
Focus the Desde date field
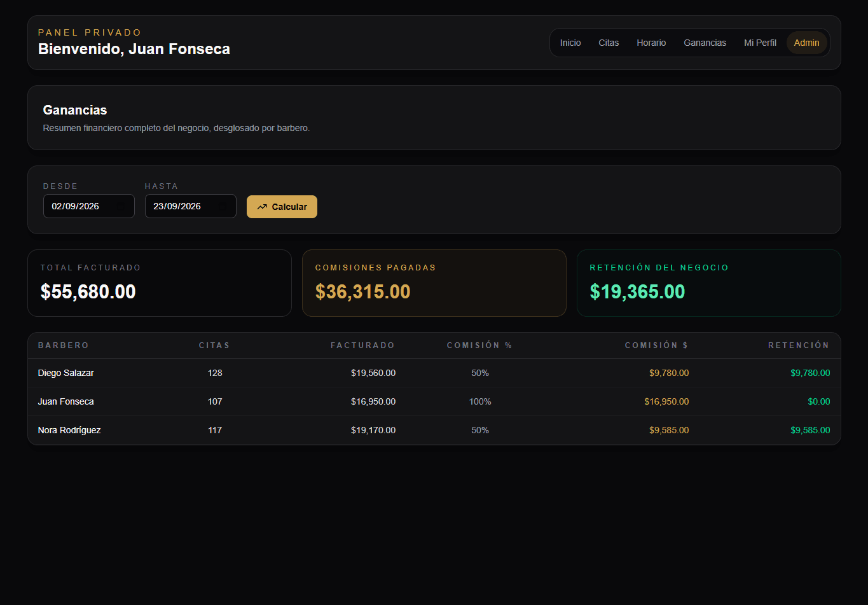click(x=89, y=206)
